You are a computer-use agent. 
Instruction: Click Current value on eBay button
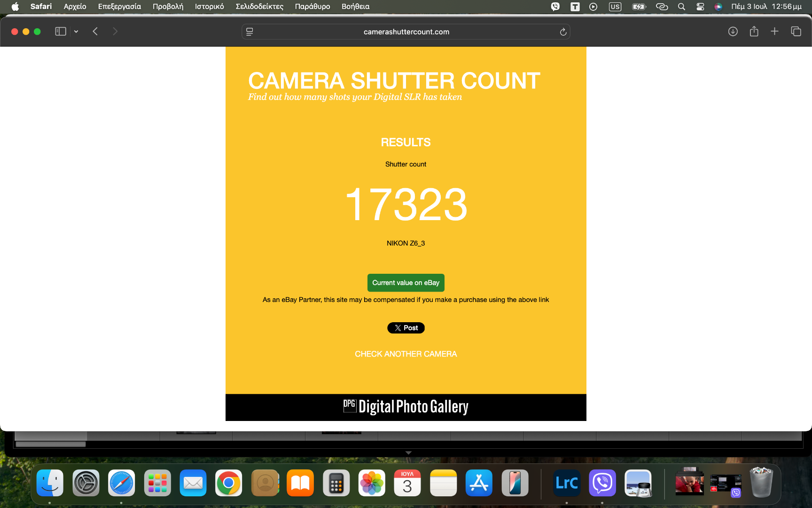tap(406, 283)
